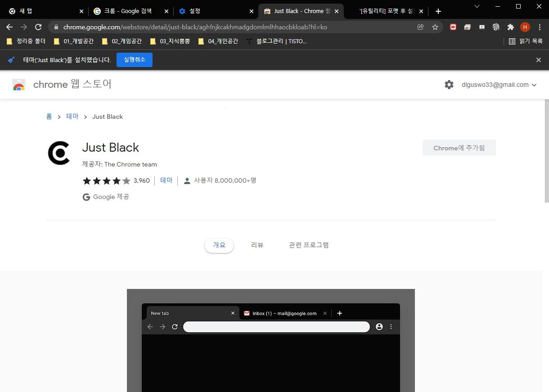This screenshot has height=392, width=549.
Task: Open the 01_개발공간 bookmark folder
Action: tap(73, 41)
